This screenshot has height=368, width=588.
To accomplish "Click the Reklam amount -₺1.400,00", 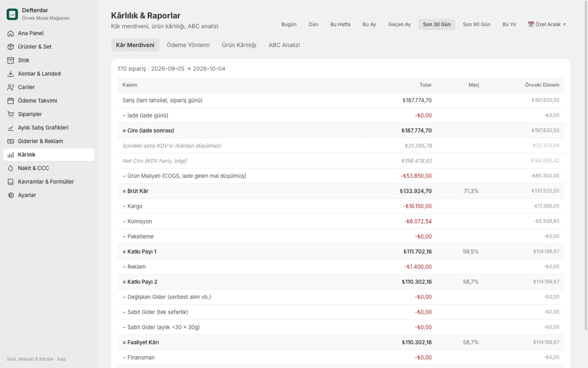I will click(418, 267).
